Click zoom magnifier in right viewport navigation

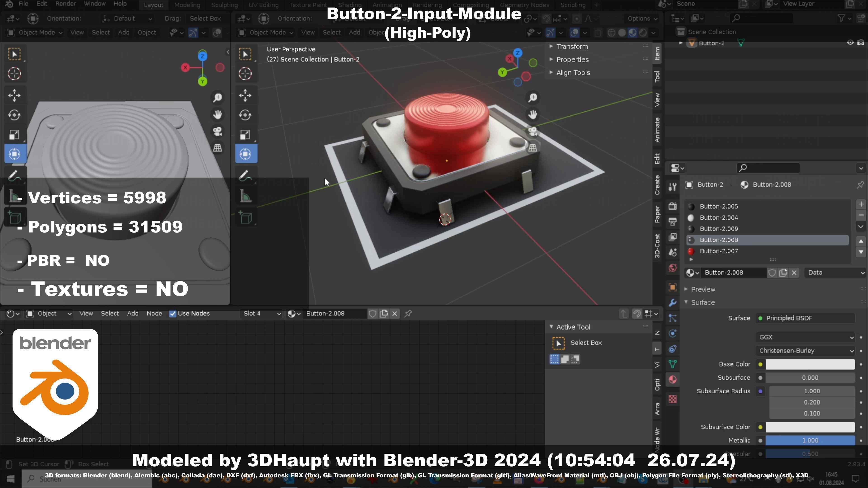pyautogui.click(x=533, y=98)
